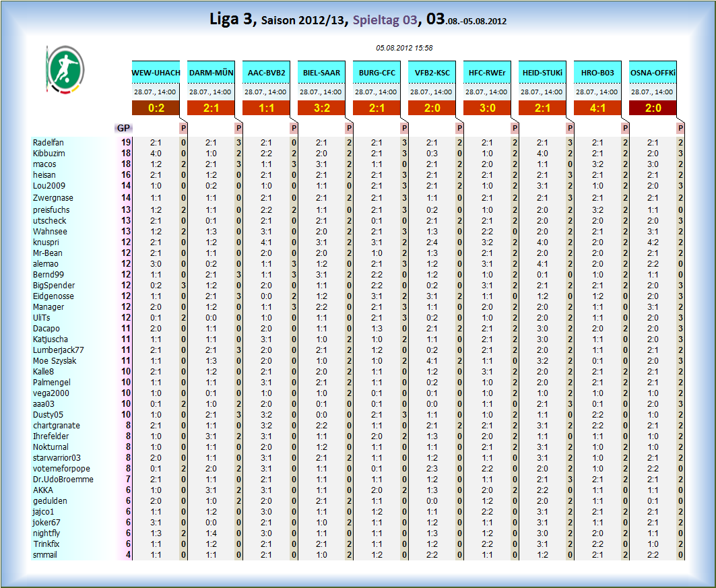Select player macos
Image resolution: width=716 pixels, height=588 pixels.
click(44, 164)
